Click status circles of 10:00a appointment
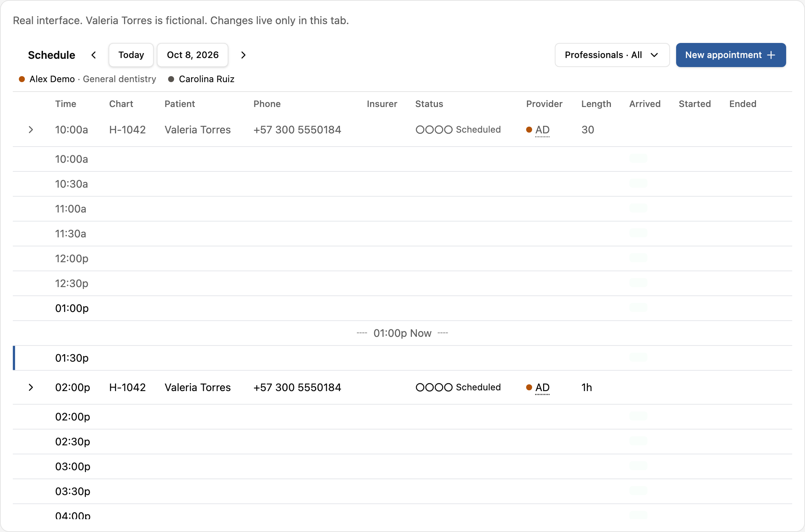The image size is (805, 532). pos(434,130)
